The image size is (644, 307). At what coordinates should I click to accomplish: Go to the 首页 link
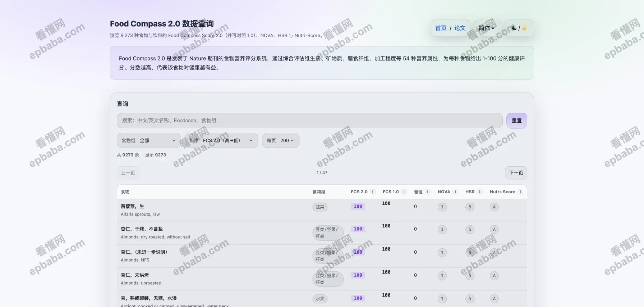point(441,28)
